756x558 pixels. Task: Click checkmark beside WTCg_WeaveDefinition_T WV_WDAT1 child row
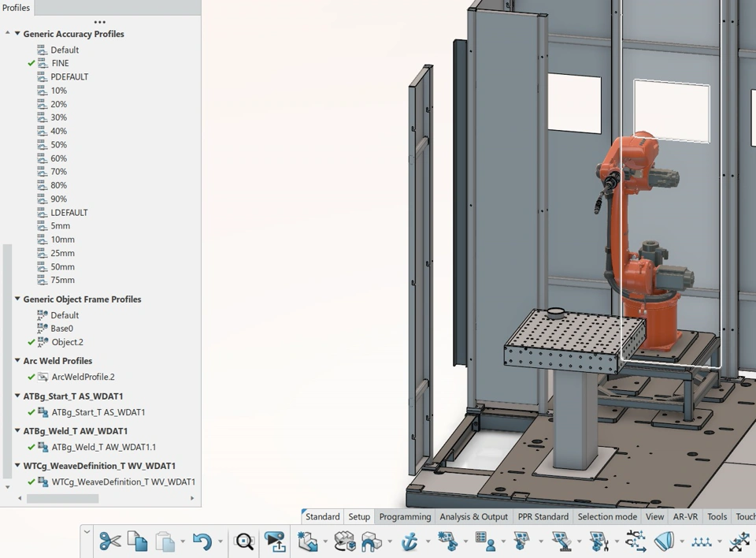31,482
